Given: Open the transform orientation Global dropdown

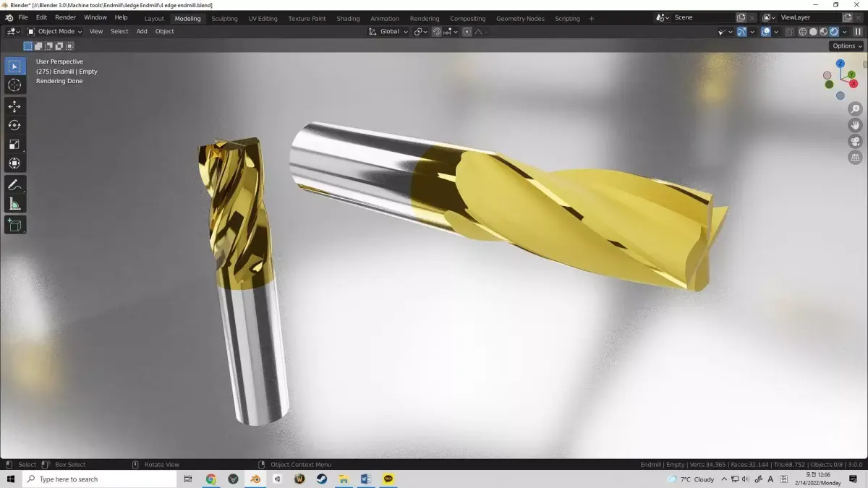Looking at the screenshot, I should [388, 31].
